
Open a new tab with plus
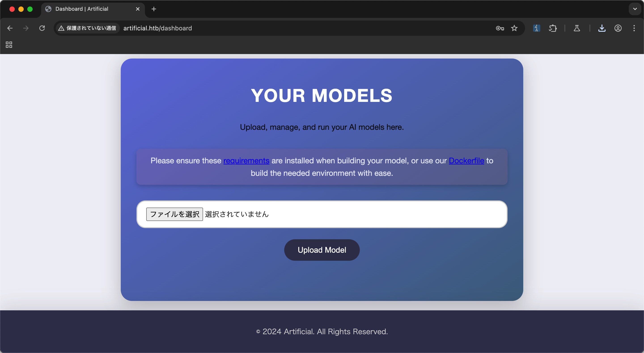tap(154, 9)
